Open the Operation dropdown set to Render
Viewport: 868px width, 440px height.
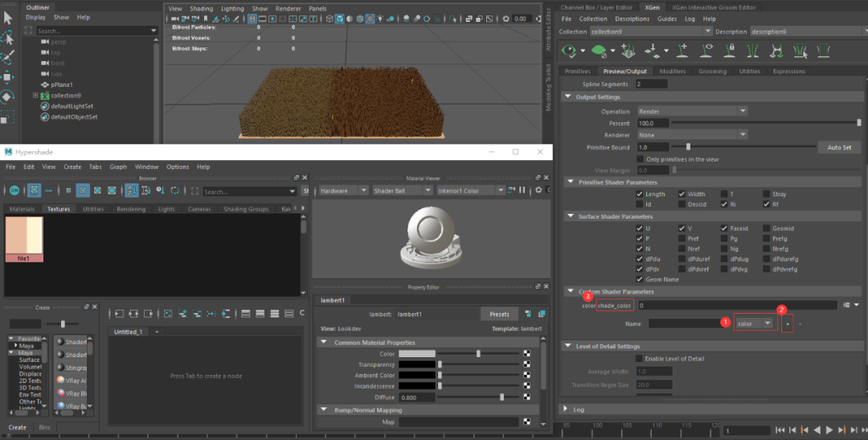[x=691, y=111]
